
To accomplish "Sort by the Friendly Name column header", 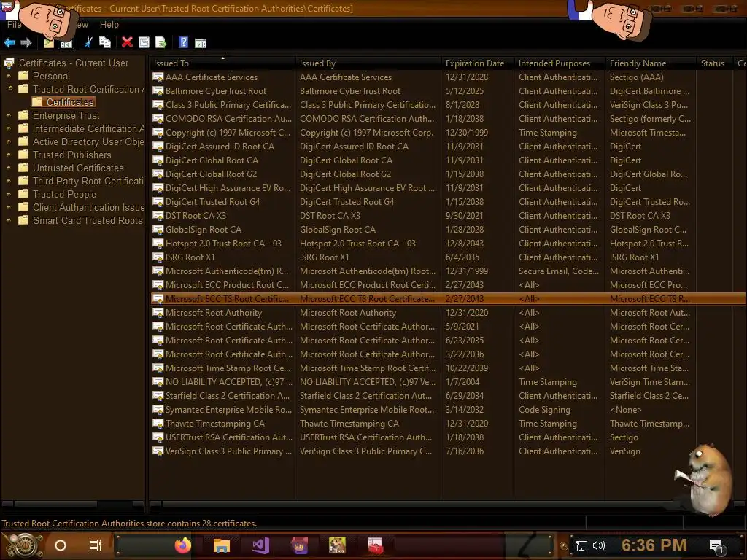I will pyautogui.click(x=650, y=63).
